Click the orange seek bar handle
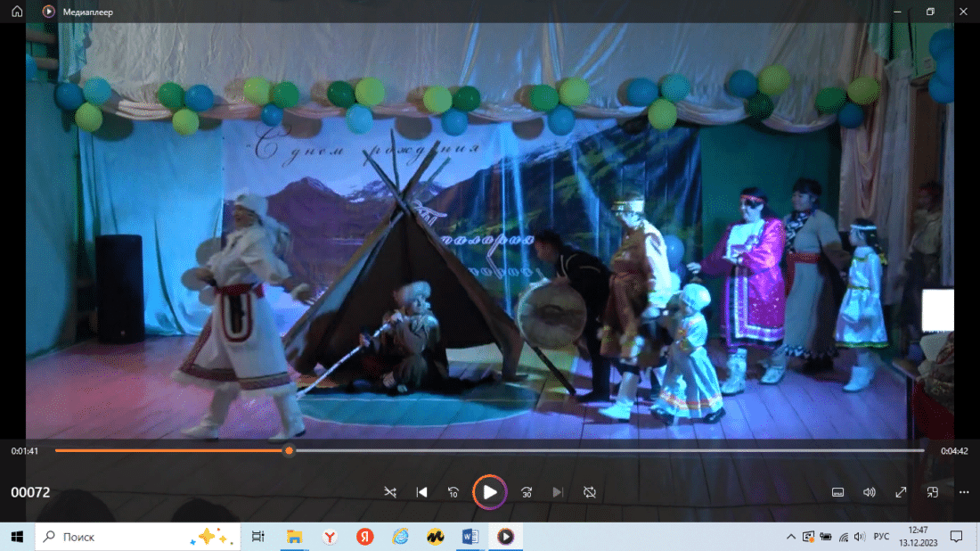The height and width of the screenshot is (551, 980). pyautogui.click(x=289, y=450)
